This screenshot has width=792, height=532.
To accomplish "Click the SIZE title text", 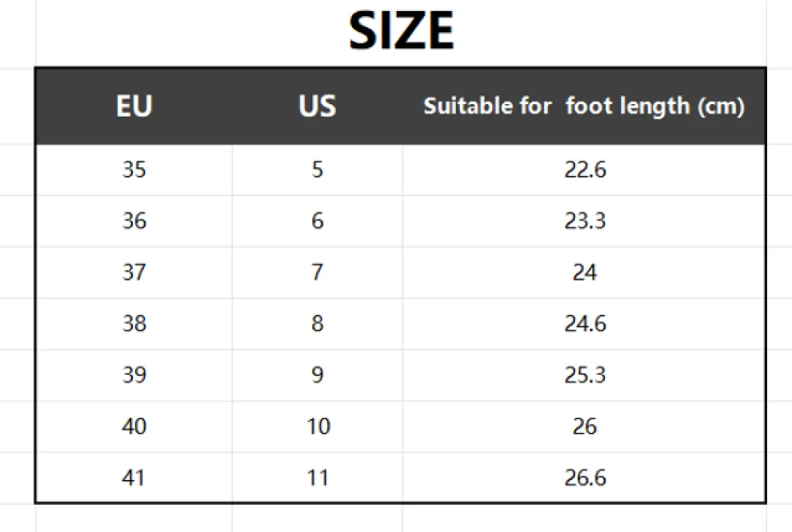I will tap(402, 31).
